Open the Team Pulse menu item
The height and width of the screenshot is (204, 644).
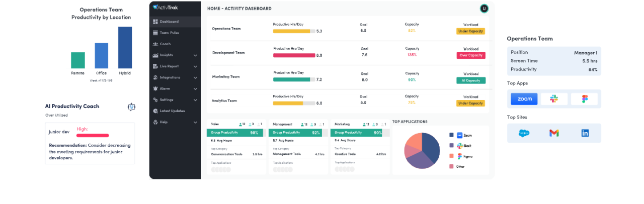point(175,33)
